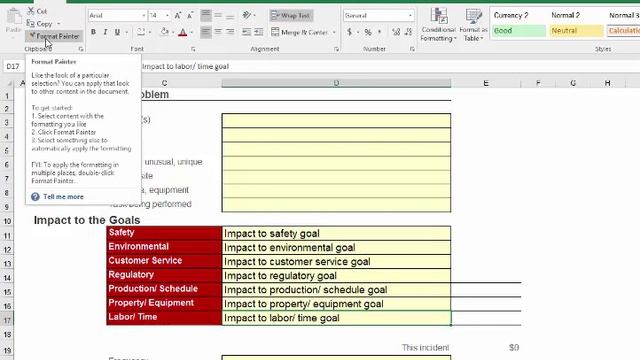Decrease font size with smaller A
The width and height of the screenshot is (640, 360).
[x=190, y=16]
